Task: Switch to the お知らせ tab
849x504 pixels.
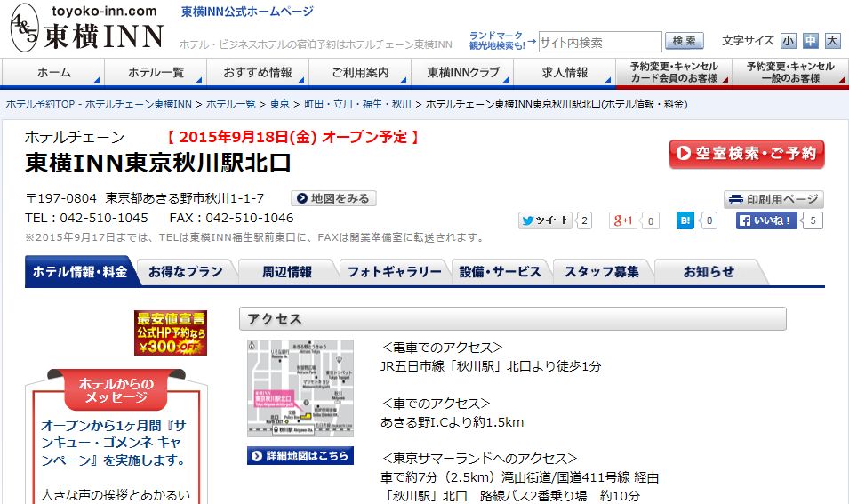Action: (x=709, y=272)
